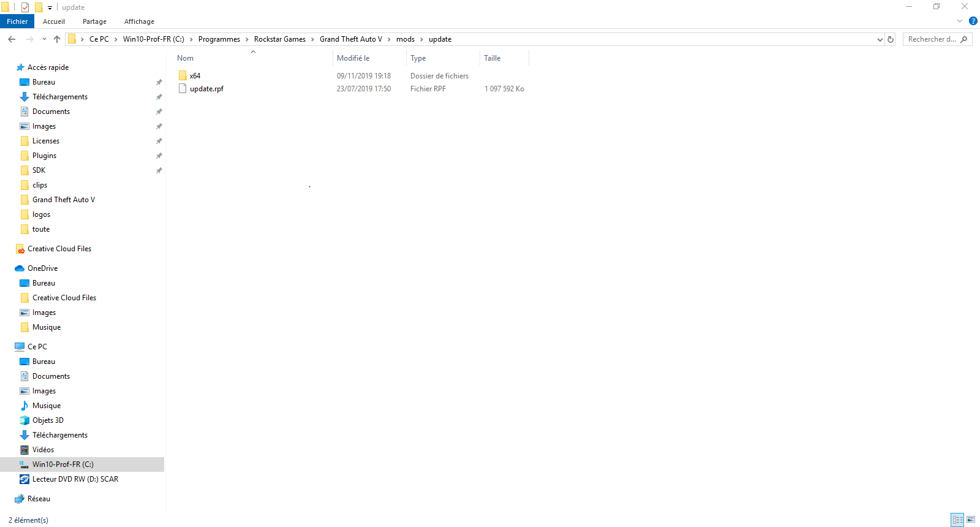
Task: Expand the chevron after Rockstar Games in path
Action: click(x=313, y=39)
